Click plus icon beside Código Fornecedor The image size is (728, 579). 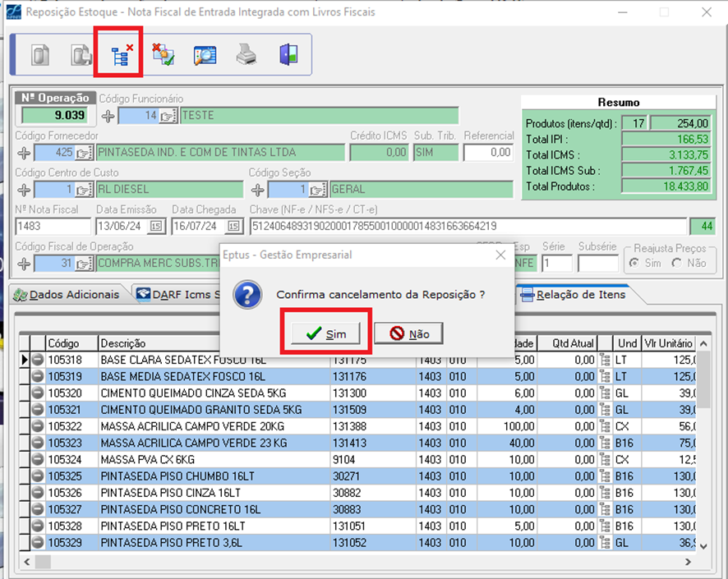(x=24, y=153)
